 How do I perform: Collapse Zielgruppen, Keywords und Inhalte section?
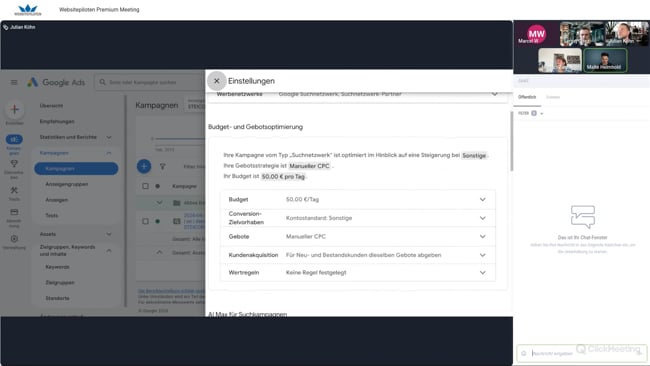click(109, 250)
